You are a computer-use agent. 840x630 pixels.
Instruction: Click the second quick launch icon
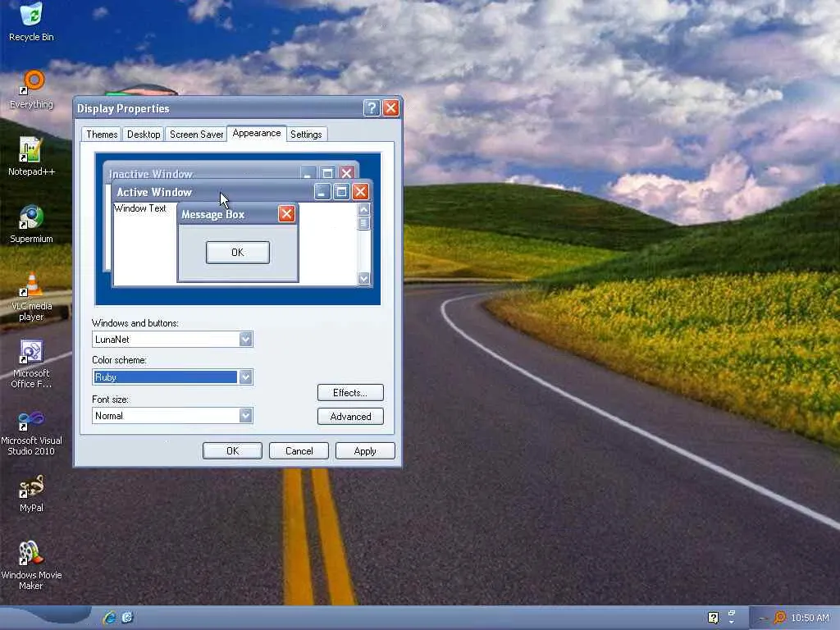pos(127,617)
